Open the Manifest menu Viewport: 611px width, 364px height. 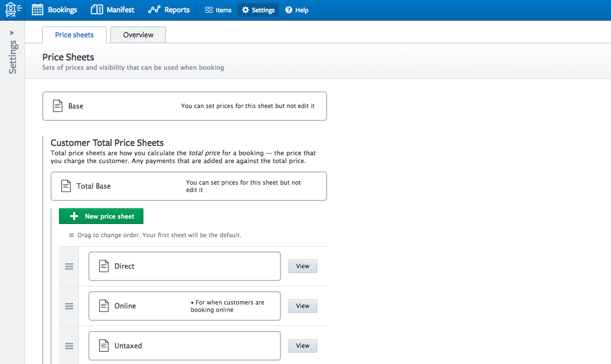click(x=113, y=10)
